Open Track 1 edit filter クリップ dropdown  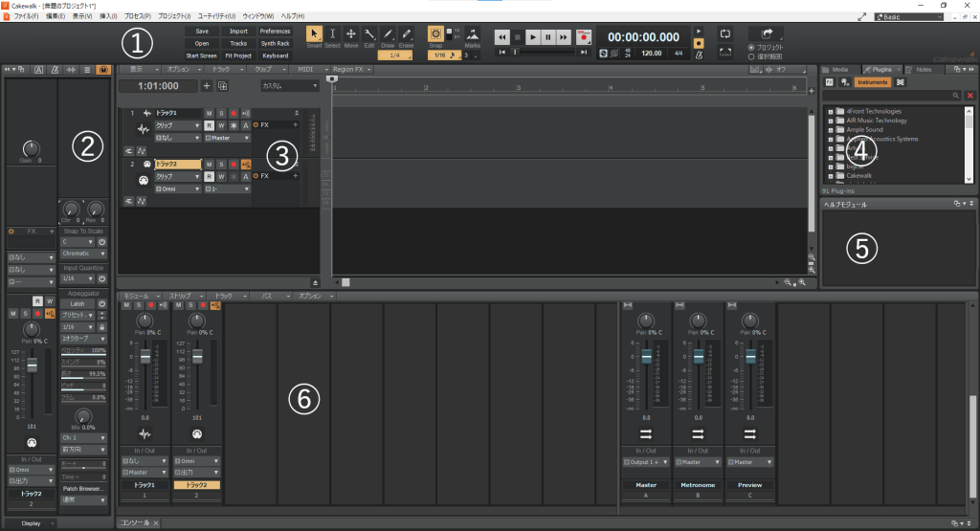pyautogui.click(x=177, y=125)
